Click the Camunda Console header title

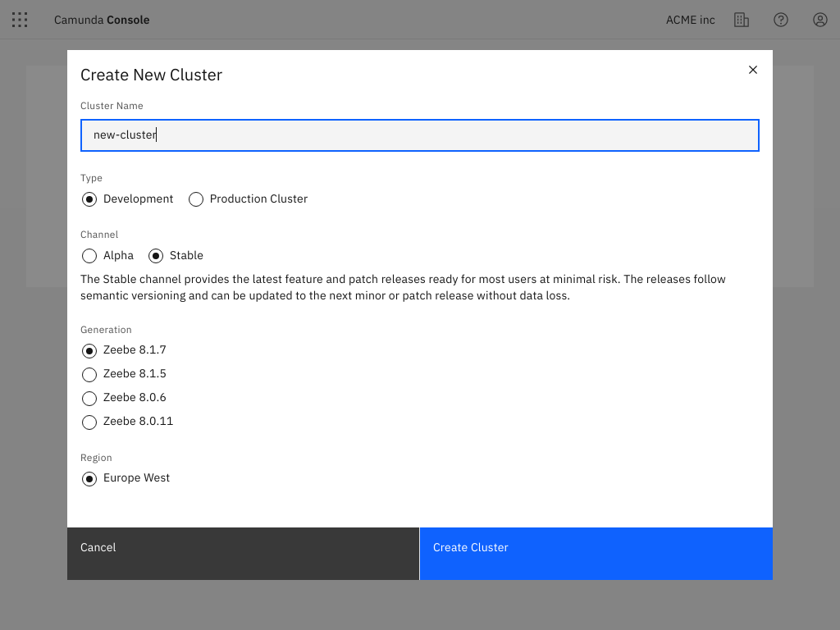coord(102,20)
